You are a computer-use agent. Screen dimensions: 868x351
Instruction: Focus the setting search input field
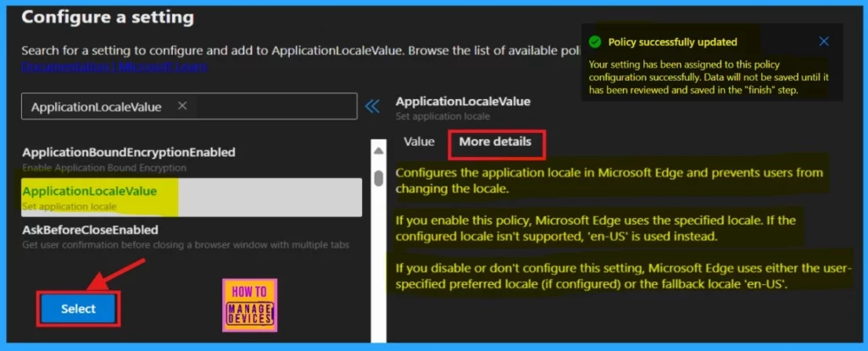[189, 106]
